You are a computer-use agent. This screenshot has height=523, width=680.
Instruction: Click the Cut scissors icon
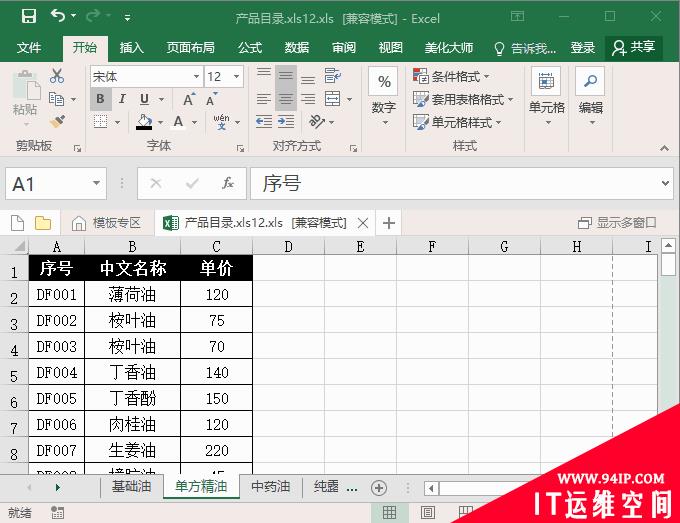point(57,76)
